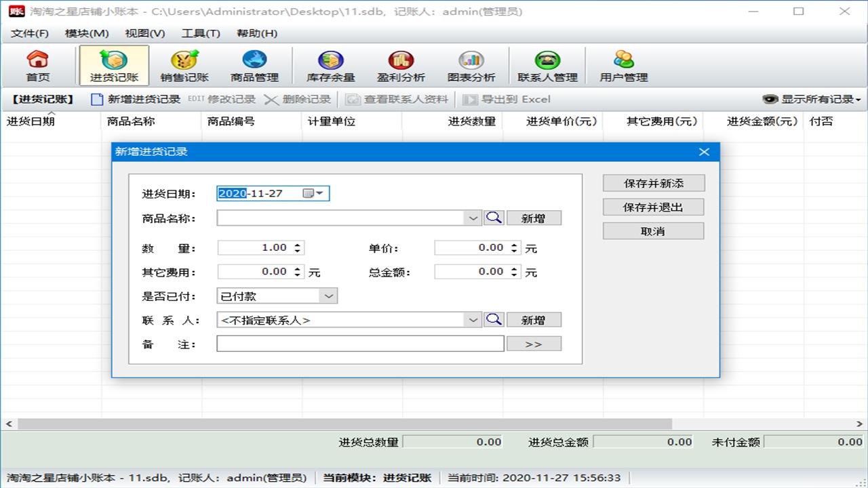The image size is (868, 488).
Task: Click inside the 备注 remarks field
Action: point(359,344)
